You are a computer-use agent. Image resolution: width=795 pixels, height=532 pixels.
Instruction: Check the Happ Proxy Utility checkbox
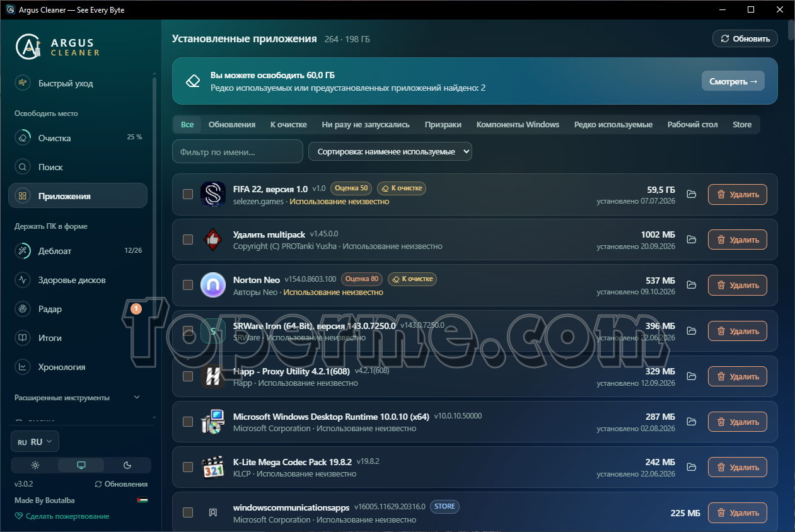coord(188,376)
